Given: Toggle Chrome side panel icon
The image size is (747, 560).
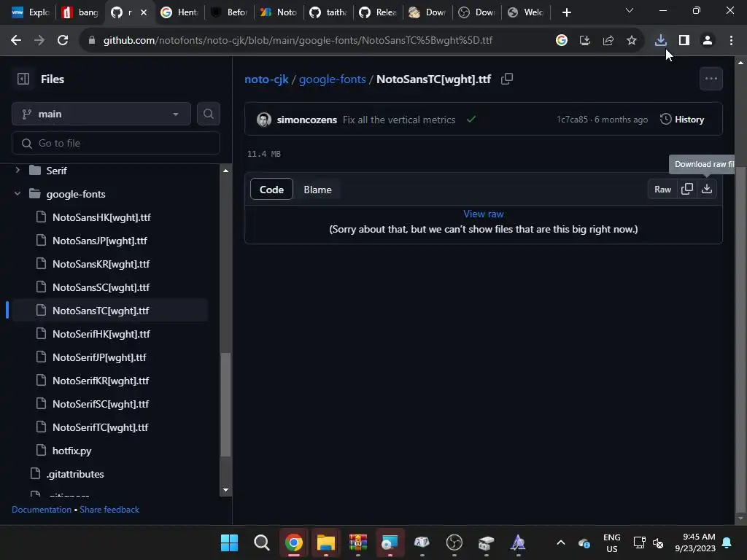Looking at the screenshot, I should coord(684,41).
